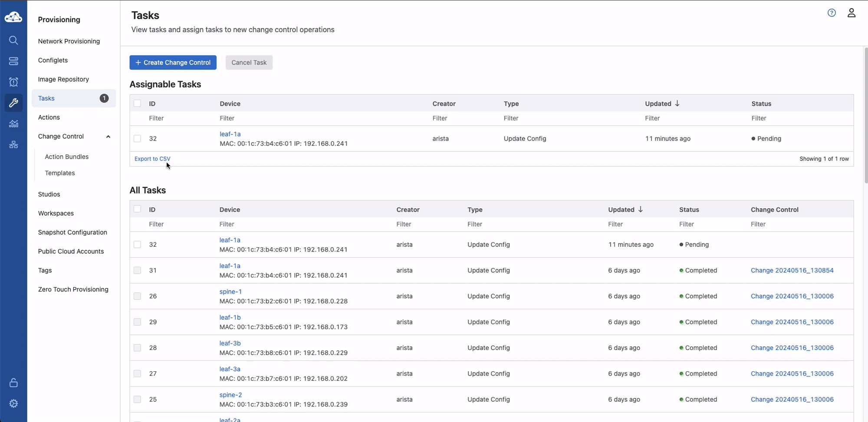Select checkbox for assignable task 32
868x422 pixels.
point(137,139)
